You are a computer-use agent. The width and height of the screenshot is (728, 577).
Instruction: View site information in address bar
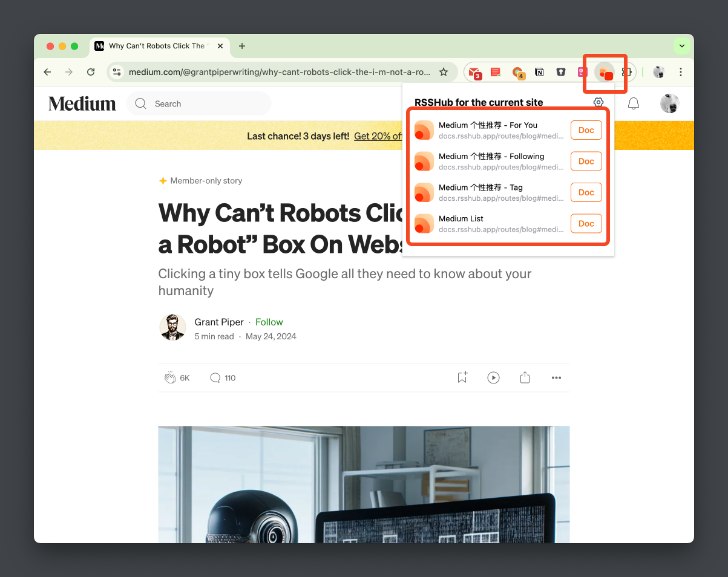tap(117, 72)
